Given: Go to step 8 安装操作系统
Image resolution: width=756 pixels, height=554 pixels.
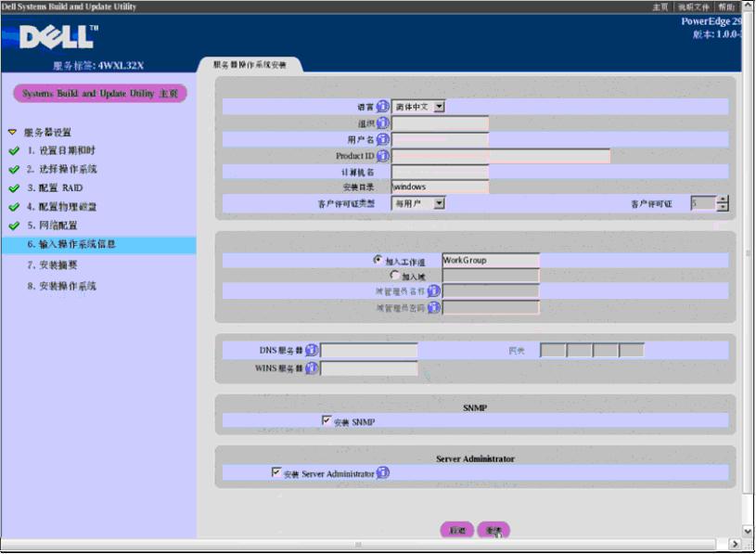Looking at the screenshot, I should tap(62, 286).
